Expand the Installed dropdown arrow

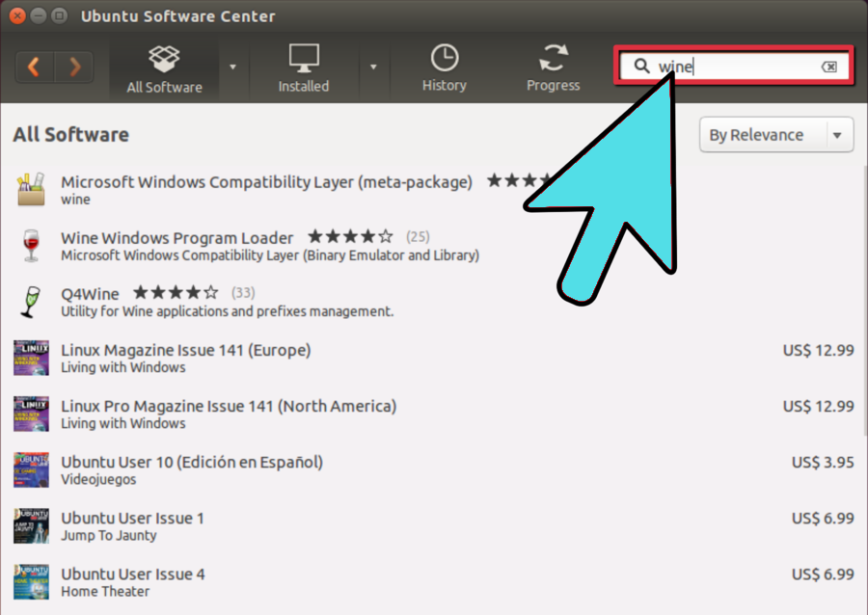tap(373, 67)
